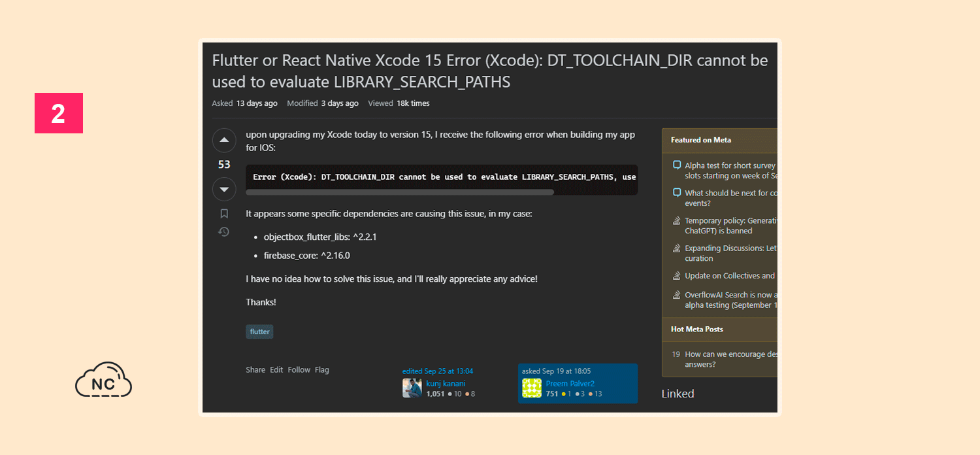Viewport: 980px width, 455px height.
Task: Open 'Update on Collectives and' meta post
Action: (730, 276)
